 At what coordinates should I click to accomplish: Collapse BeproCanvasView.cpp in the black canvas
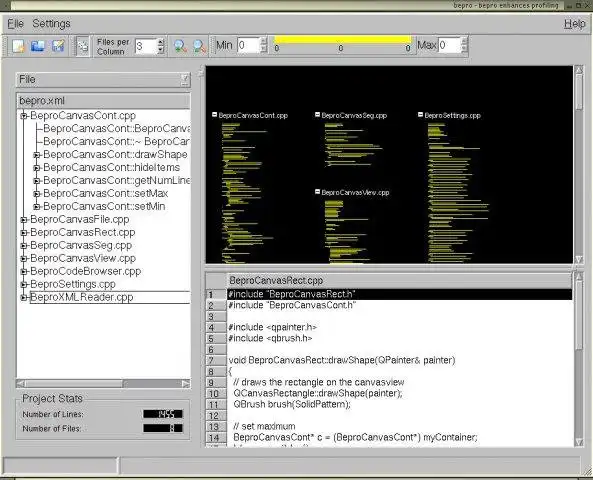coord(318,192)
